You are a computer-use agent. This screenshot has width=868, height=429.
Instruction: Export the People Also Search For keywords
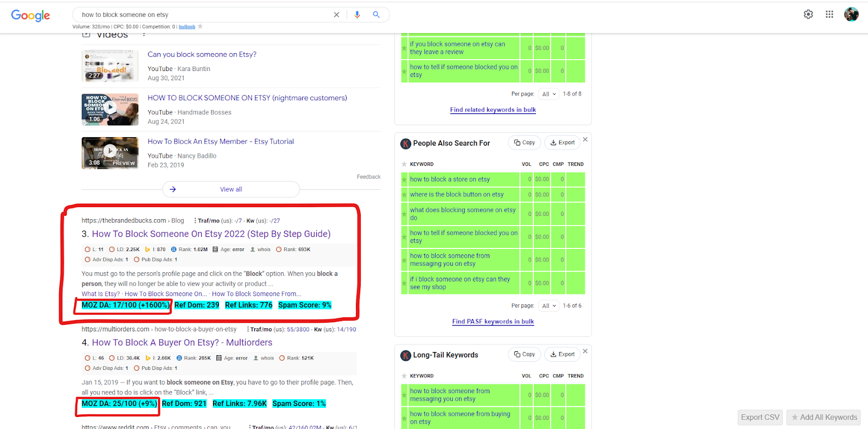[563, 143]
